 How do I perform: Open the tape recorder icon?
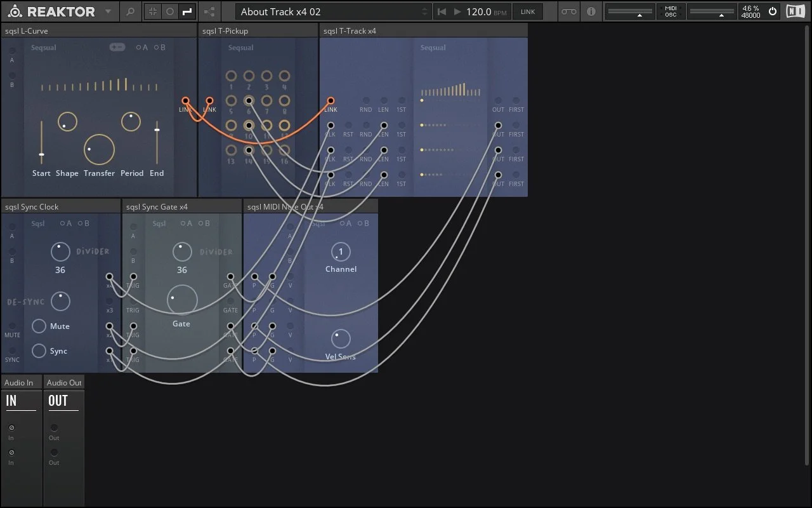[569, 11]
